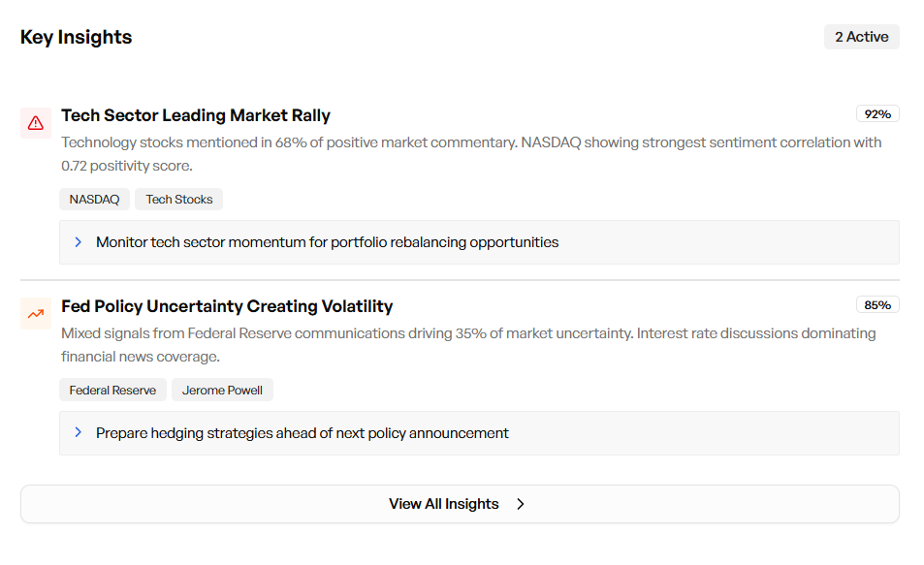
Task: Expand the Tech Sector Leading Market Rally card
Action: pyautogui.click(x=196, y=114)
